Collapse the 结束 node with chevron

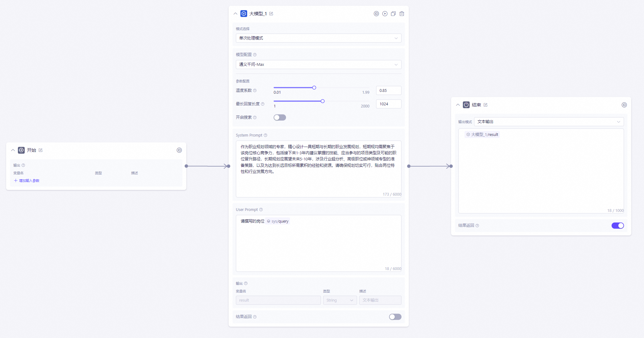(x=458, y=105)
